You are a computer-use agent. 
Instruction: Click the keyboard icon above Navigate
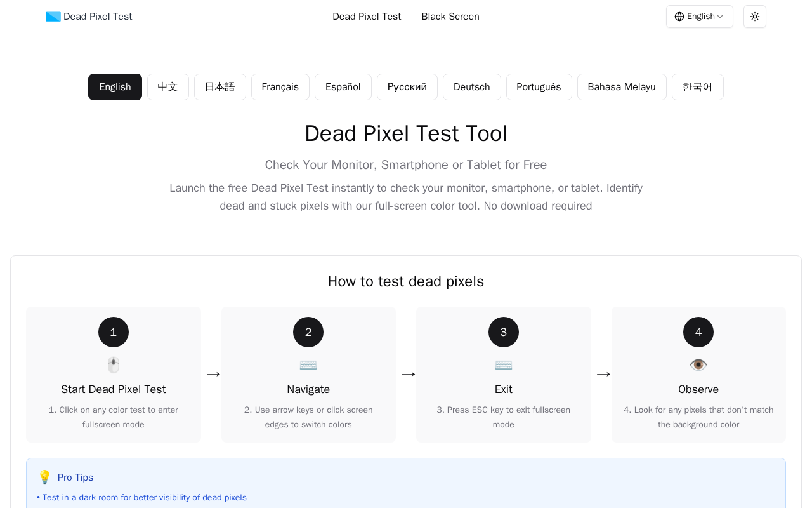(x=308, y=365)
